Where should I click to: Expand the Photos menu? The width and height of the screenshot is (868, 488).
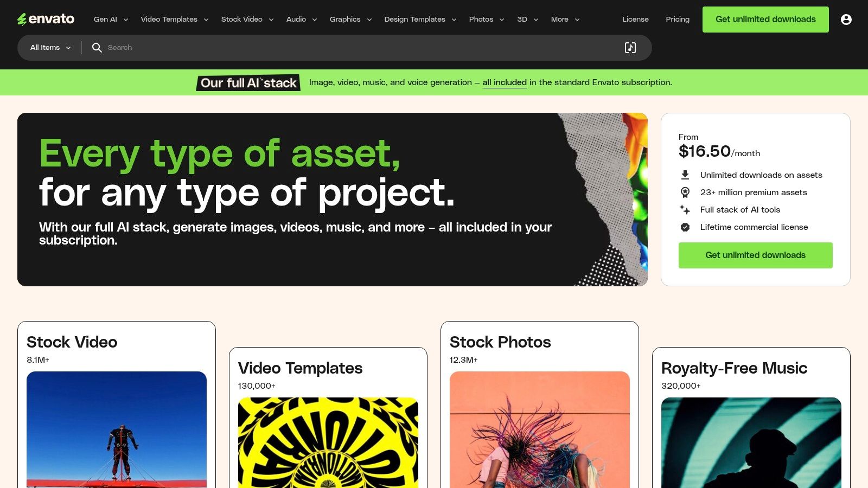pyautogui.click(x=487, y=19)
